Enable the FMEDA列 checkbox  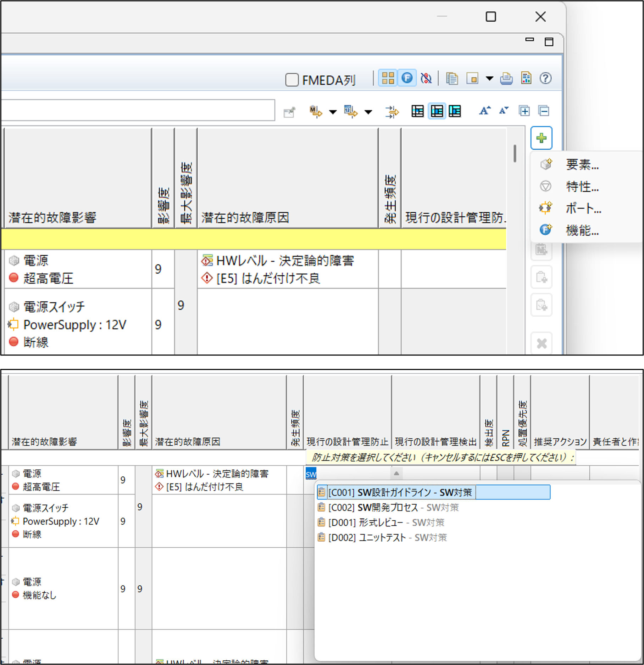[x=292, y=80]
